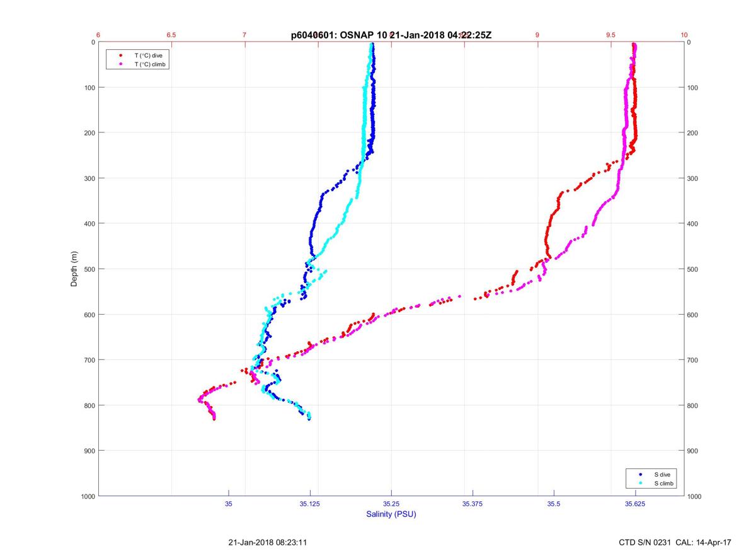
Task: Click '900' on the left depth axis
Action: [89, 451]
